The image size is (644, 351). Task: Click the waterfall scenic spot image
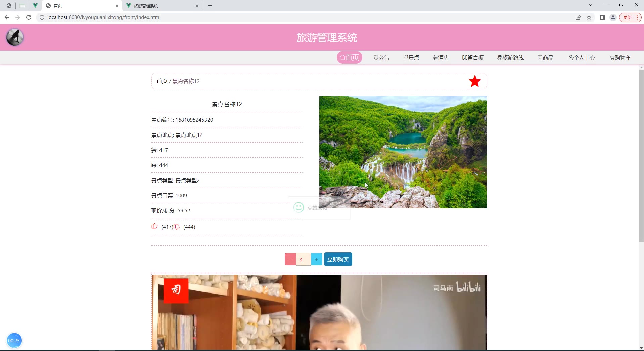pos(403,152)
